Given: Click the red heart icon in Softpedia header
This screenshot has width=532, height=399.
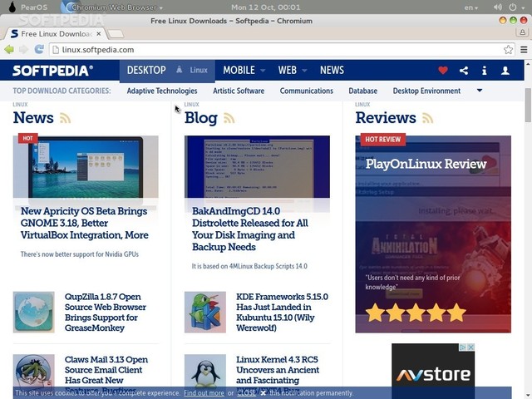Looking at the screenshot, I should (443, 70).
